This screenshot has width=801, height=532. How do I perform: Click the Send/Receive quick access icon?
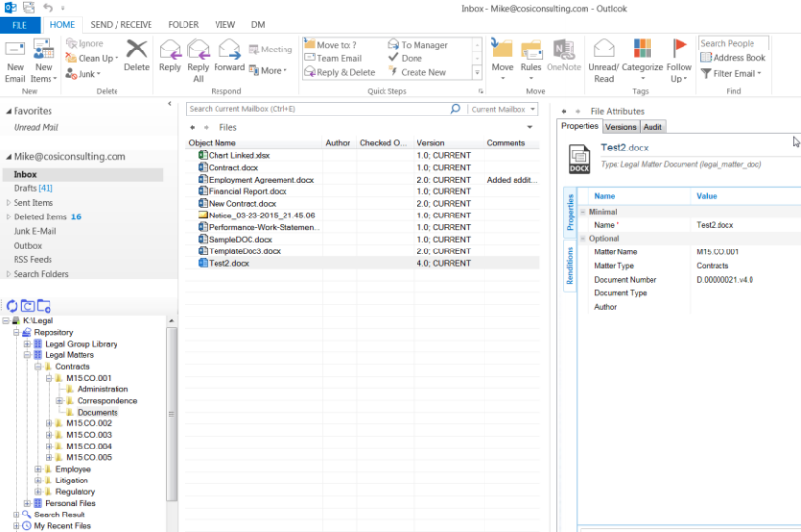(28, 8)
